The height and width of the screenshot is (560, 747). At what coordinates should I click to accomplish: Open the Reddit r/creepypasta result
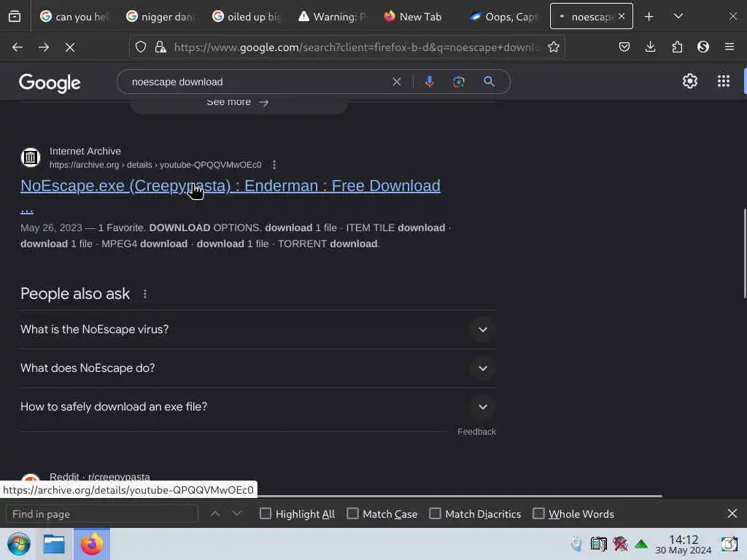click(x=99, y=477)
